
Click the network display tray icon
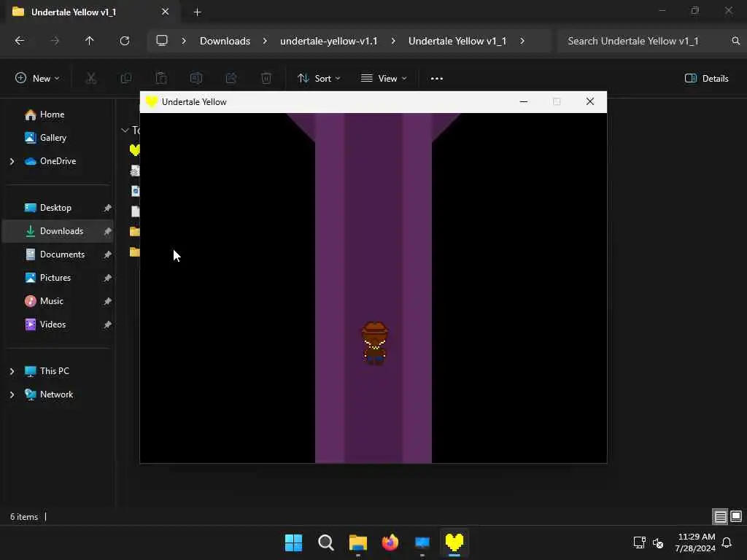639,542
